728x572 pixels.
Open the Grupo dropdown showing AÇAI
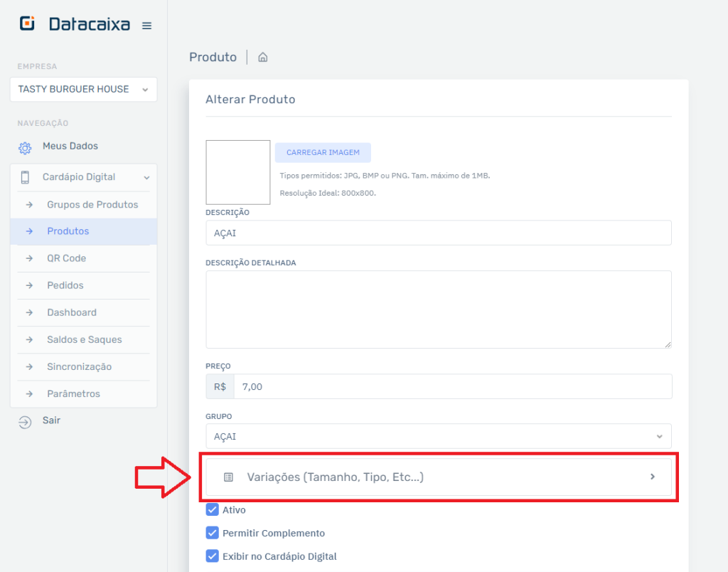[438, 436]
